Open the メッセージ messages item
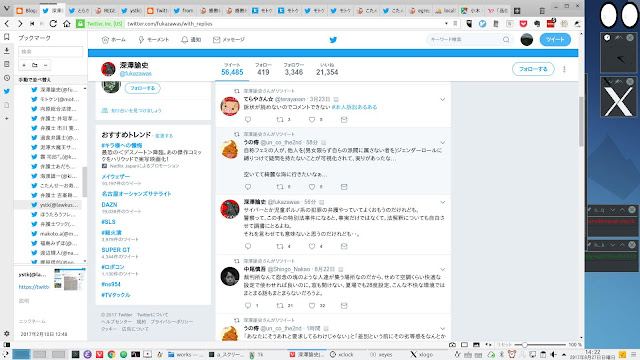Viewport: 640px width, 360px height. click(x=229, y=40)
